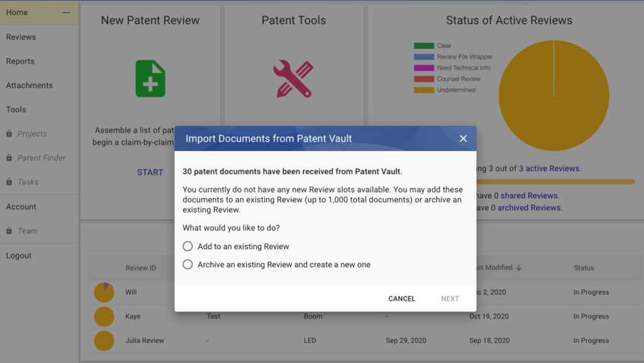This screenshot has width=644, height=363.
Task: Select the Add to an existing Review option
Action: (187, 246)
